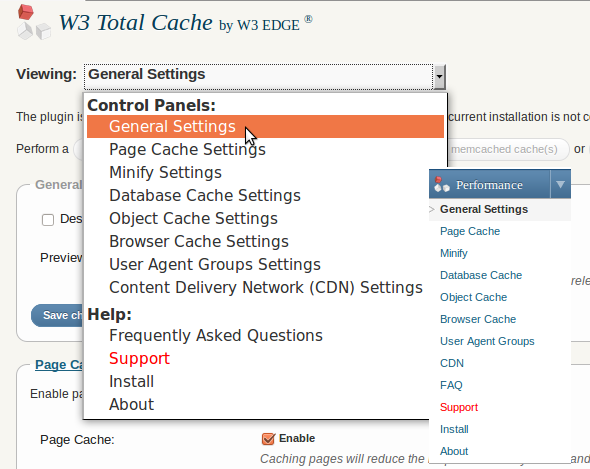The height and width of the screenshot is (469, 590).
Task: Click the W3 Total Cache title text
Action: [x=136, y=23]
